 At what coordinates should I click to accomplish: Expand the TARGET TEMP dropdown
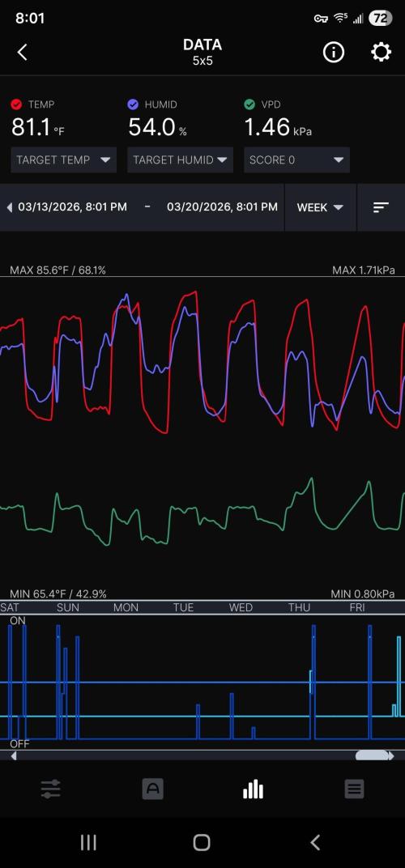(64, 160)
